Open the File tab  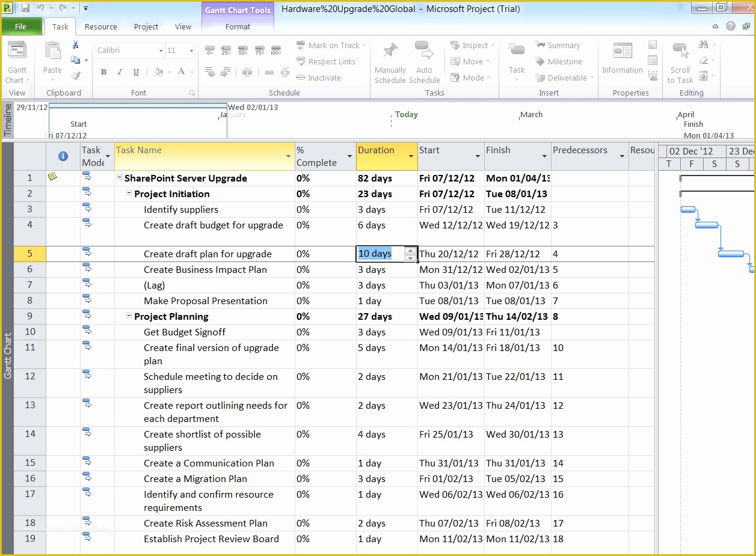pyautogui.click(x=21, y=26)
